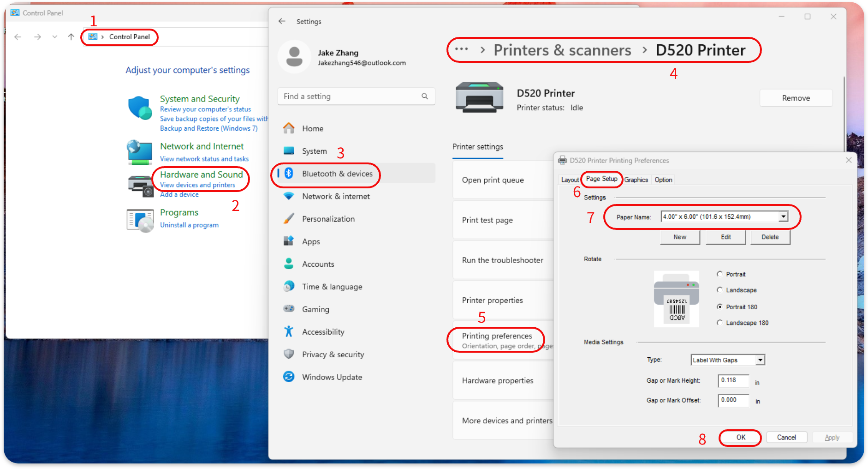Screen dimensions: 868x469
Task: Select the Landscape rotation option
Action: [719, 290]
